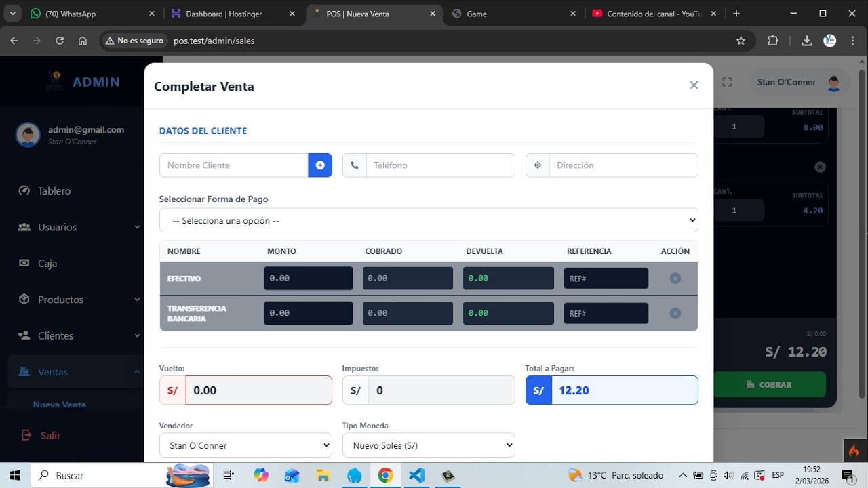
Task: Open the Vendedor dropdown
Action: 245,445
